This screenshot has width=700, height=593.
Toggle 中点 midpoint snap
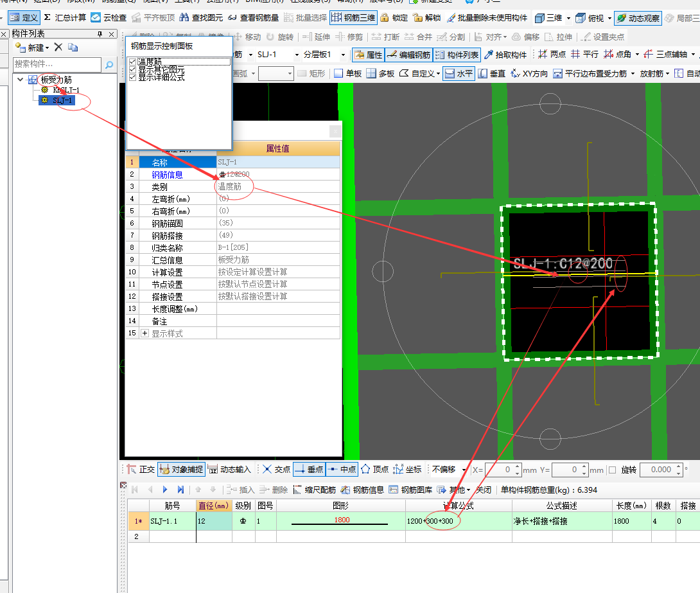(342, 469)
